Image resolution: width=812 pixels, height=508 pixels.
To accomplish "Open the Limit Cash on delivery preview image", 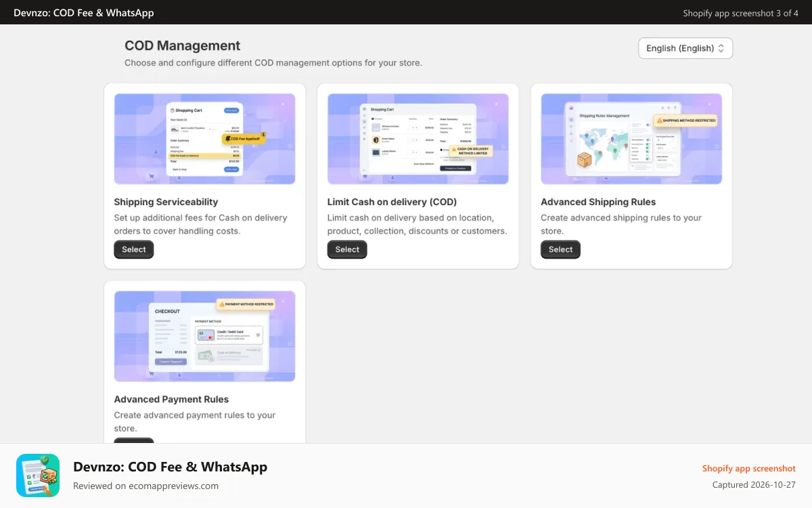I will pyautogui.click(x=418, y=139).
